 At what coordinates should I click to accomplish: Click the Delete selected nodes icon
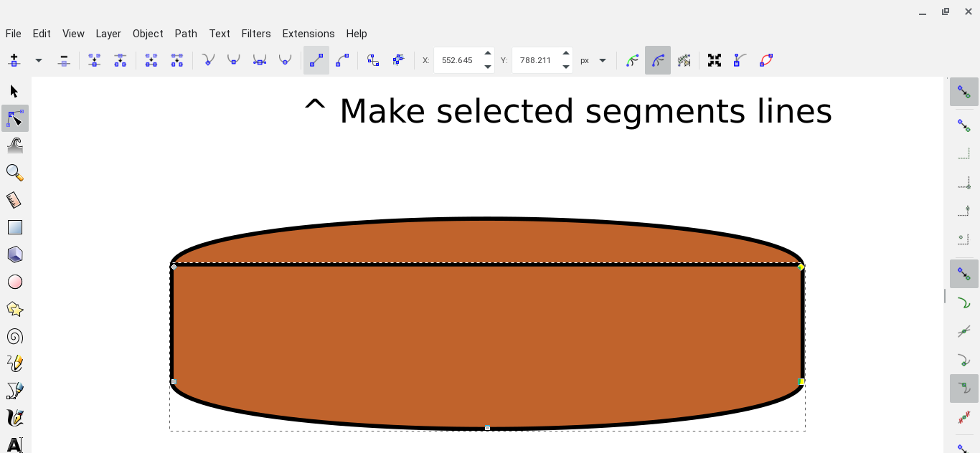(64, 60)
